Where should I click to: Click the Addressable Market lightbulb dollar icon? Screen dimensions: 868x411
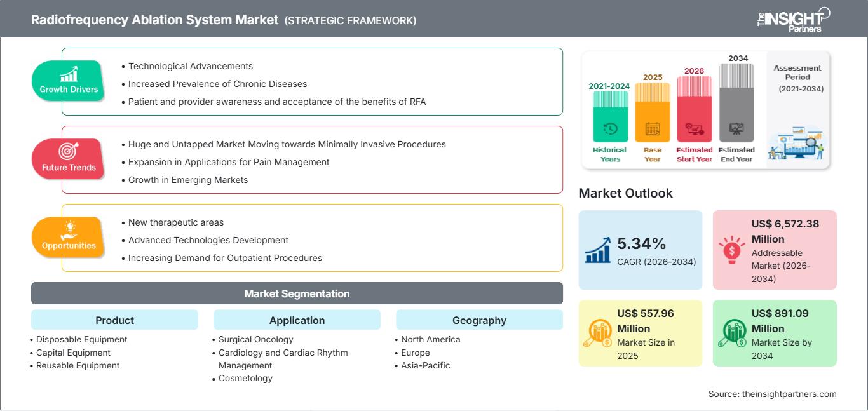point(732,250)
